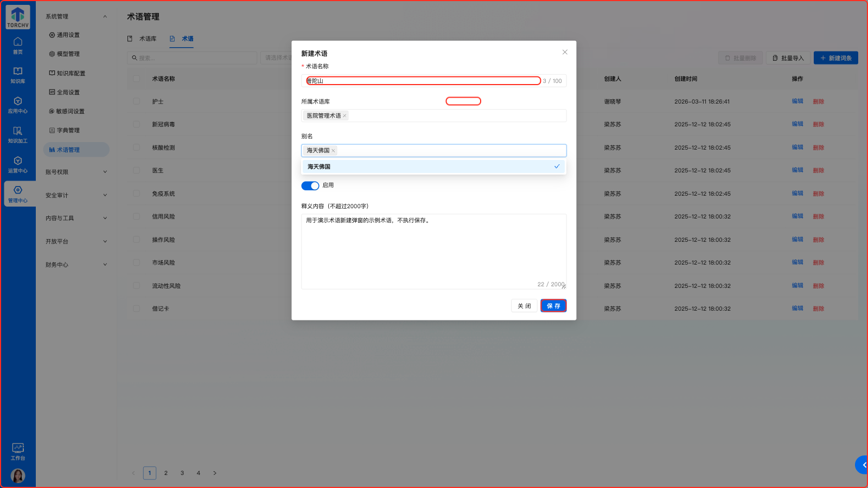Open the 运营中心 sidebar icon
This screenshot has height=488, width=868.
click(x=18, y=165)
